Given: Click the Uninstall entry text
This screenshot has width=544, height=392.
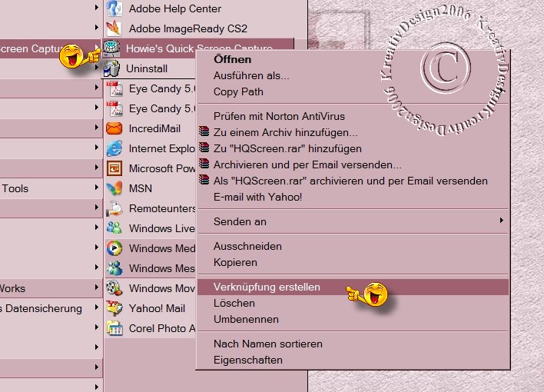Looking at the screenshot, I should click(x=147, y=68).
